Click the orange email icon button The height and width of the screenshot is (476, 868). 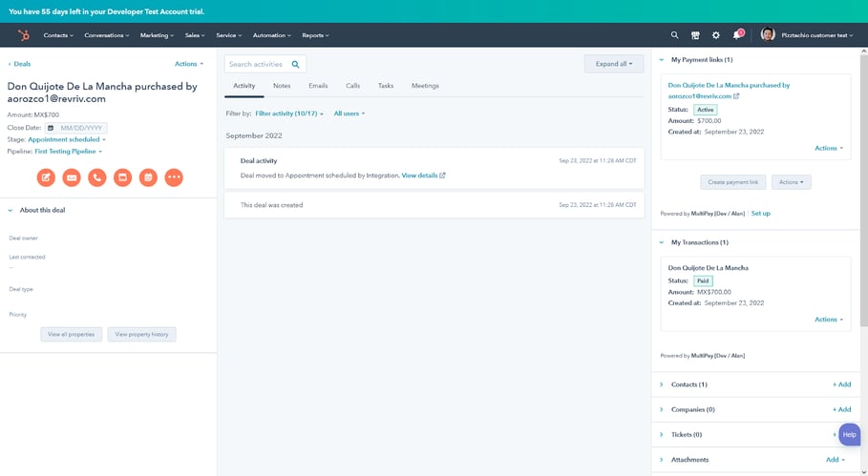click(x=72, y=176)
